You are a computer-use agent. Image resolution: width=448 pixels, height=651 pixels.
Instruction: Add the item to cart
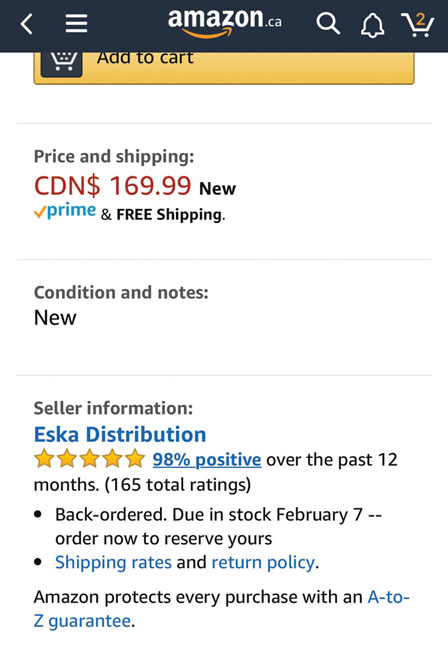[x=224, y=68]
